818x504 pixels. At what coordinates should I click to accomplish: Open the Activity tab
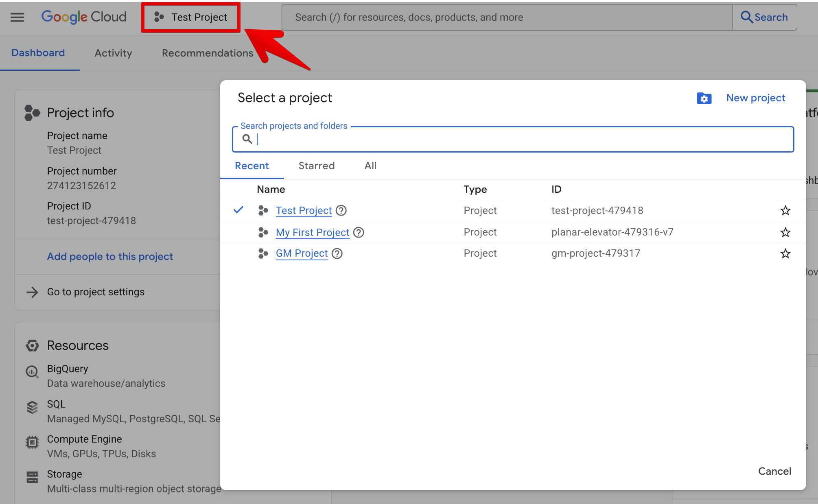(x=113, y=53)
